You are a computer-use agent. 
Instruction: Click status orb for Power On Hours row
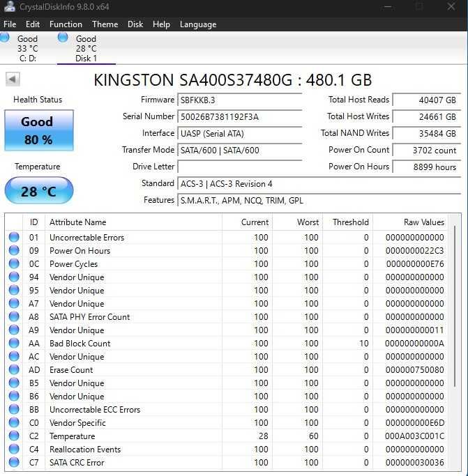coord(14,250)
